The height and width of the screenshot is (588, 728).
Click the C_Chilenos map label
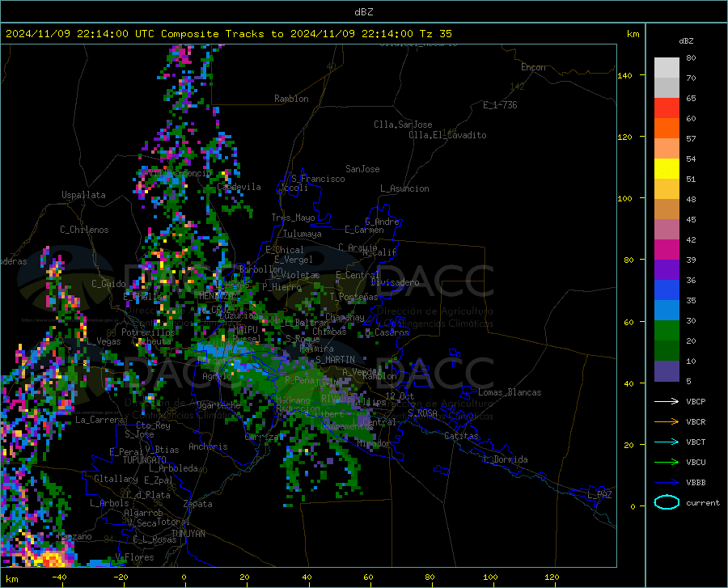pos(84,230)
